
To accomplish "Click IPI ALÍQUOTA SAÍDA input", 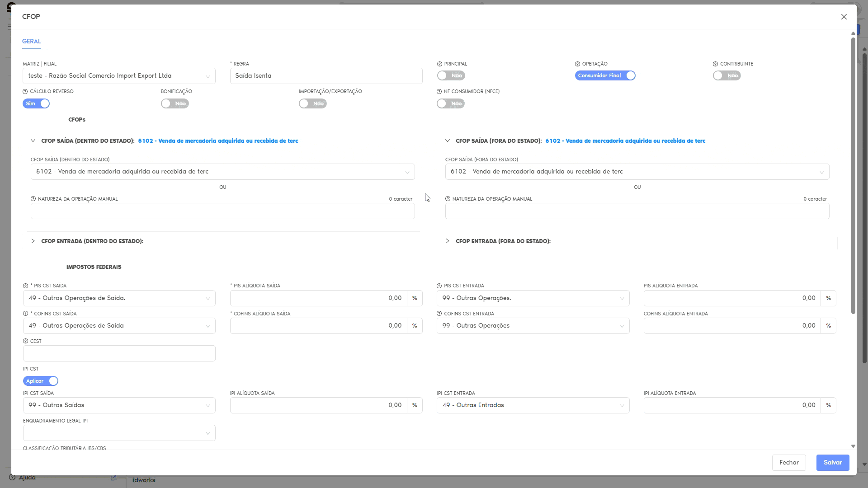I will point(318,405).
